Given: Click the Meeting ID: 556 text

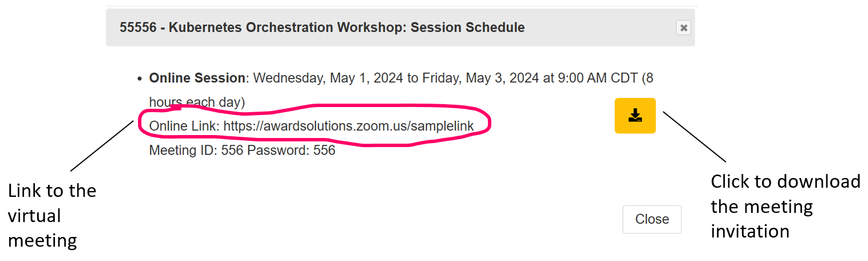Looking at the screenshot, I should tap(196, 151).
